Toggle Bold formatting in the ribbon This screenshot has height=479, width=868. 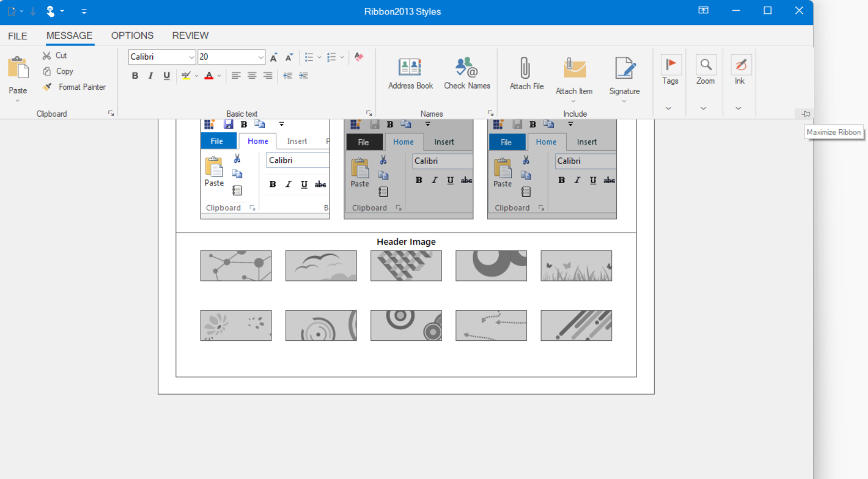(135, 75)
